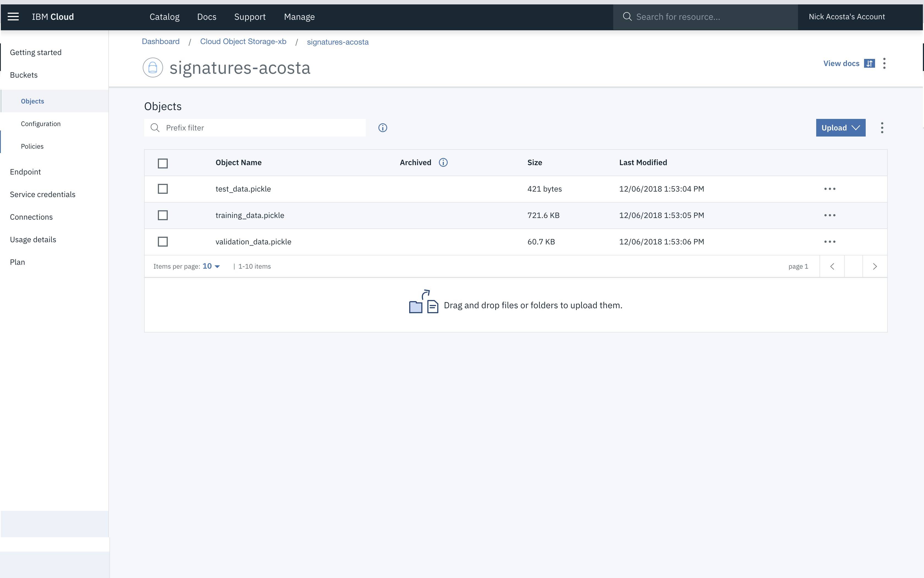The image size is (924, 578).
Task: Click signatures-acosta breadcrumb link
Action: pyautogui.click(x=337, y=42)
